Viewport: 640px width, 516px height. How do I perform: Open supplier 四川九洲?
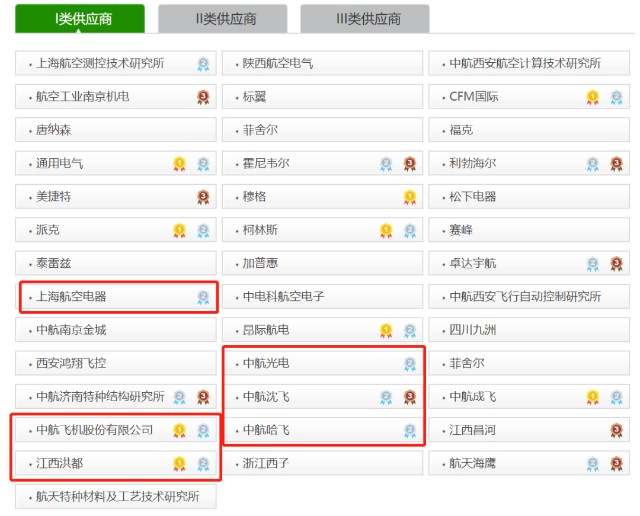[529, 330]
